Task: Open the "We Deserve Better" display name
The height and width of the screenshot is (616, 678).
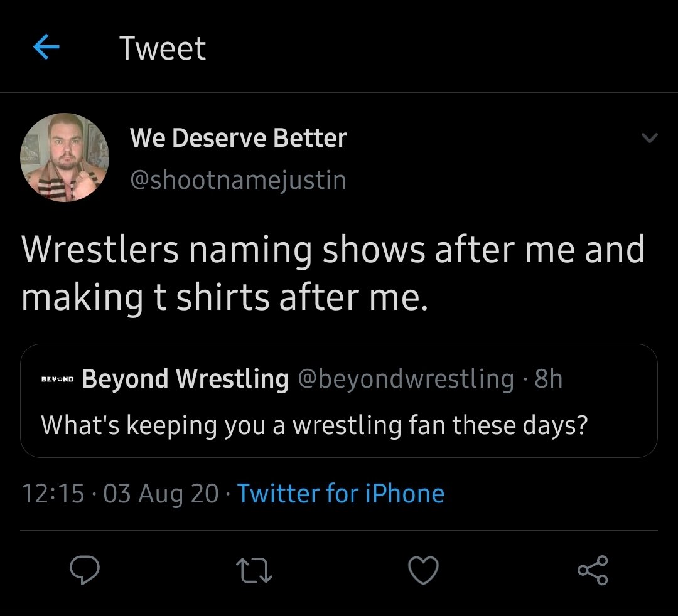Action: 238,138
